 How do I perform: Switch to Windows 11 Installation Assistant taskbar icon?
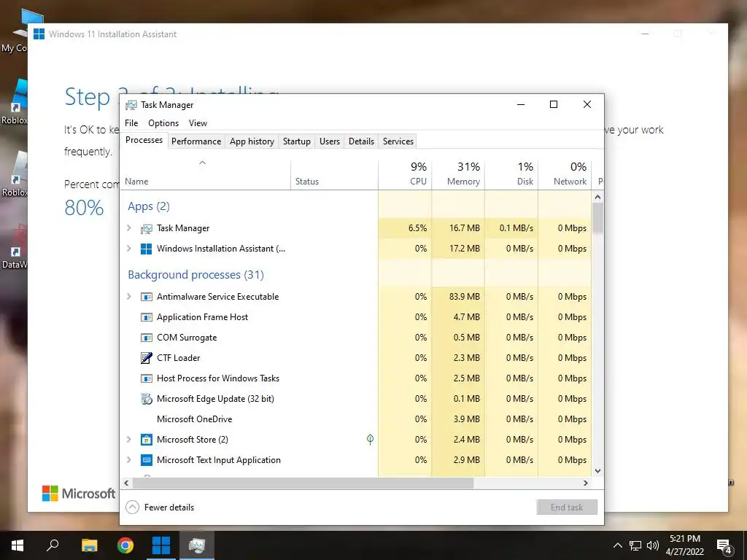161,545
